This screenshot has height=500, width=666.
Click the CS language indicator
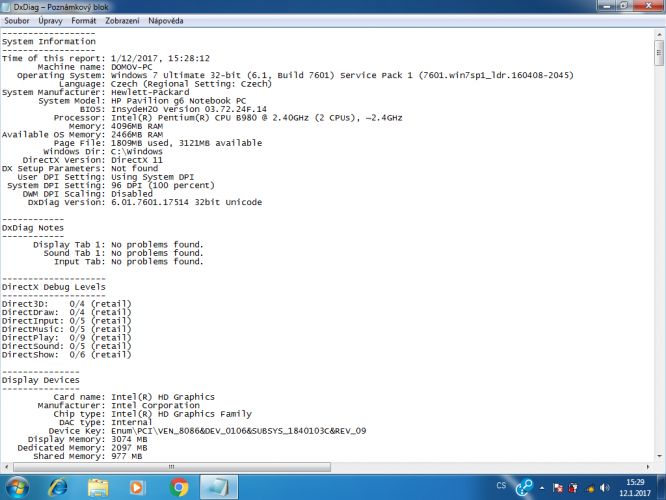[x=501, y=485]
